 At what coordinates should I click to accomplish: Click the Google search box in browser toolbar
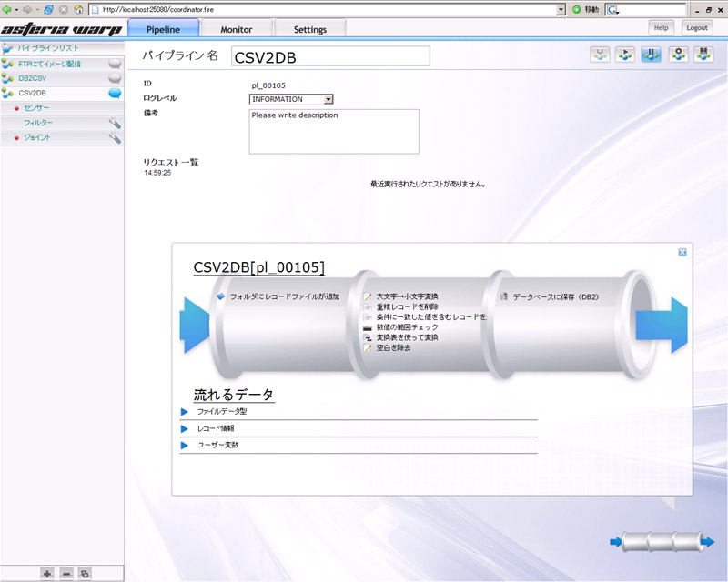click(x=645, y=9)
